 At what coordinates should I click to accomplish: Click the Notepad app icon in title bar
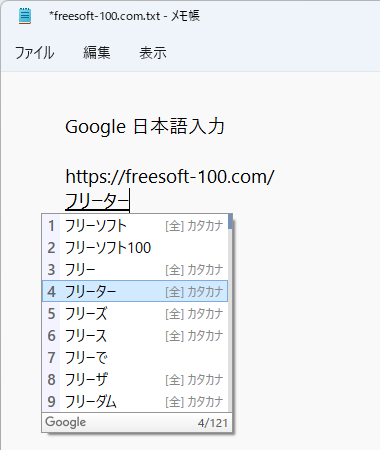click(25, 16)
